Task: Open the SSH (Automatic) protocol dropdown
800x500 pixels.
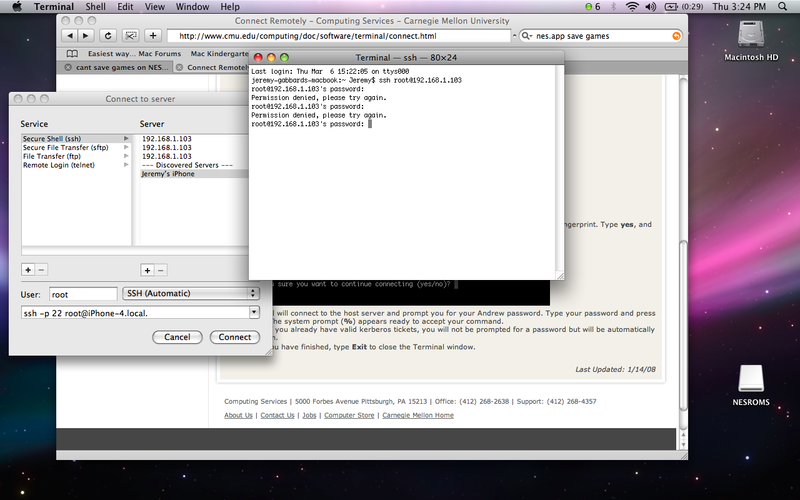Action: point(191,293)
